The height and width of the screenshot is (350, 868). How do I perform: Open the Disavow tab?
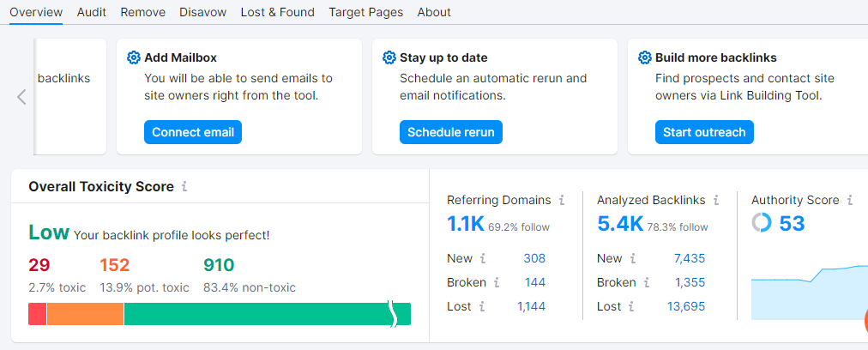coord(203,12)
